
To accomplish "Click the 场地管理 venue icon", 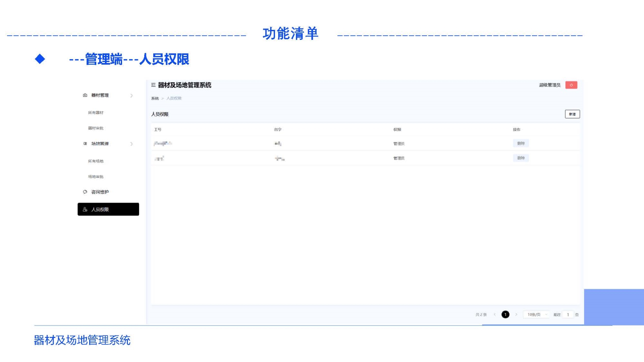I will pos(85,143).
